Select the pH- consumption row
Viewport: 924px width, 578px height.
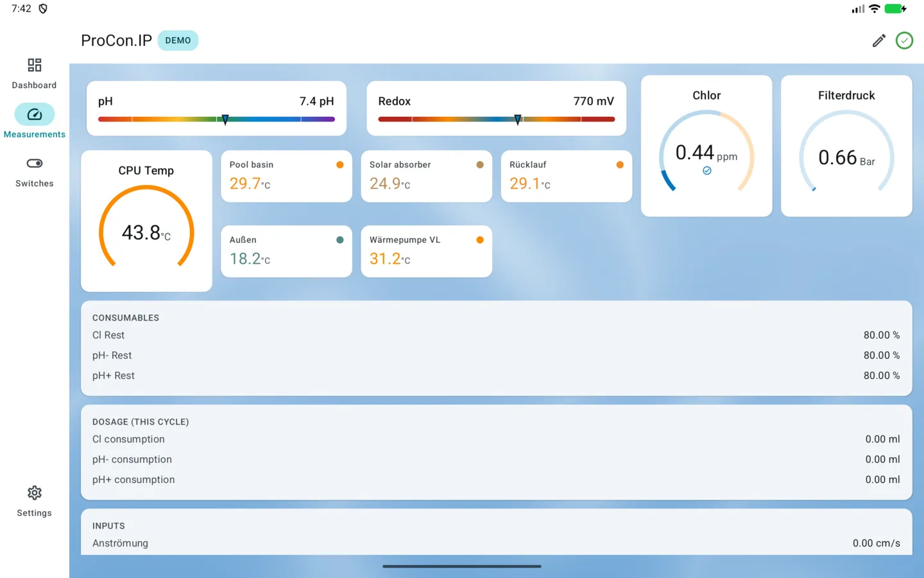coord(496,459)
